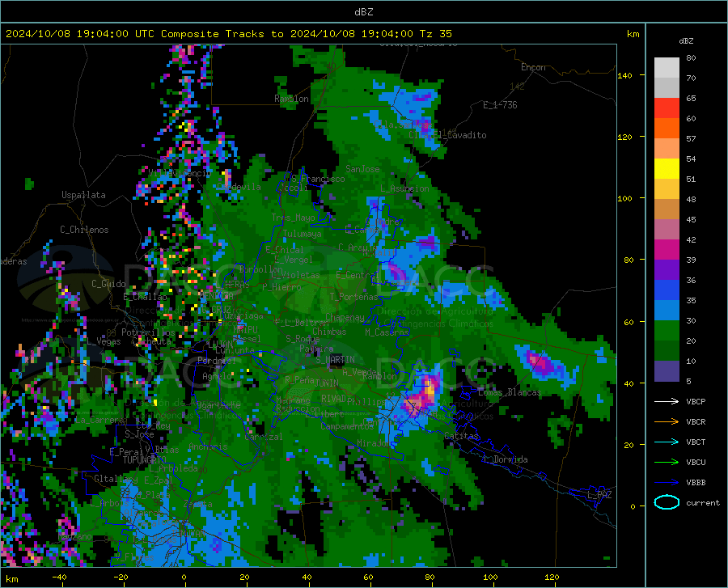The height and width of the screenshot is (588, 728).
Task: Click the orange VBCR arrow icon
Action: (x=667, y=421)
